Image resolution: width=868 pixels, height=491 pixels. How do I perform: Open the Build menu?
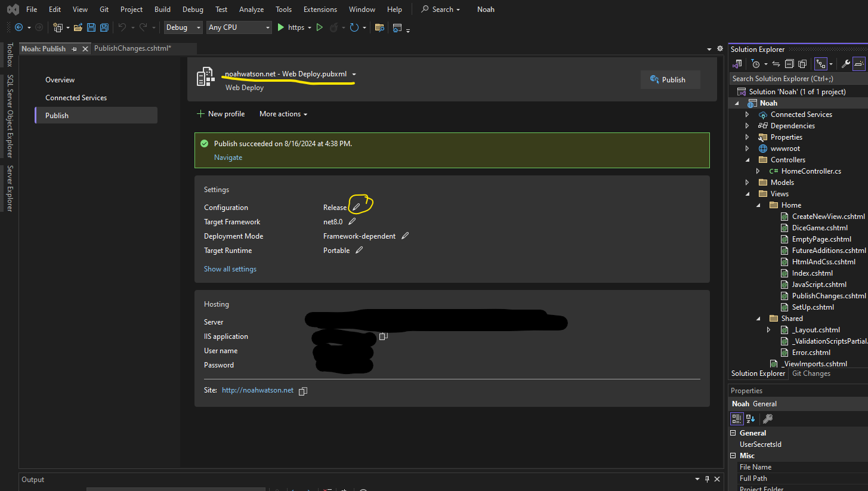162,10
